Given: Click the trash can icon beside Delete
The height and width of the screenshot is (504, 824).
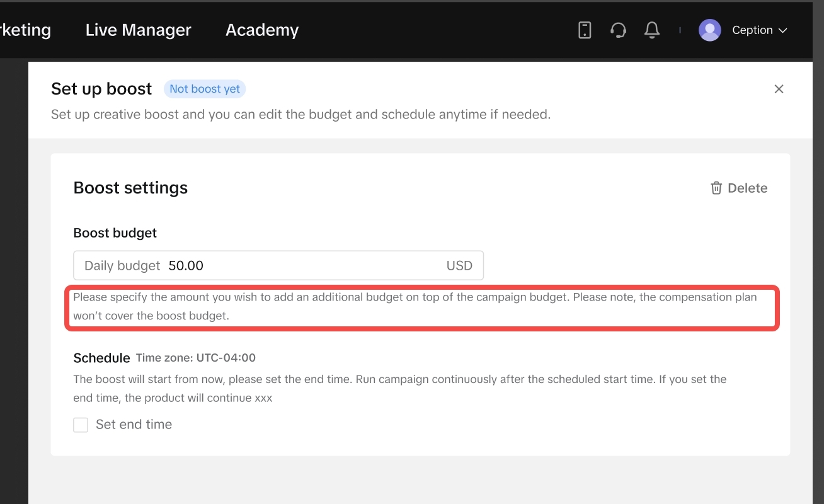Looking at the screenshot, I should point(716,188).
